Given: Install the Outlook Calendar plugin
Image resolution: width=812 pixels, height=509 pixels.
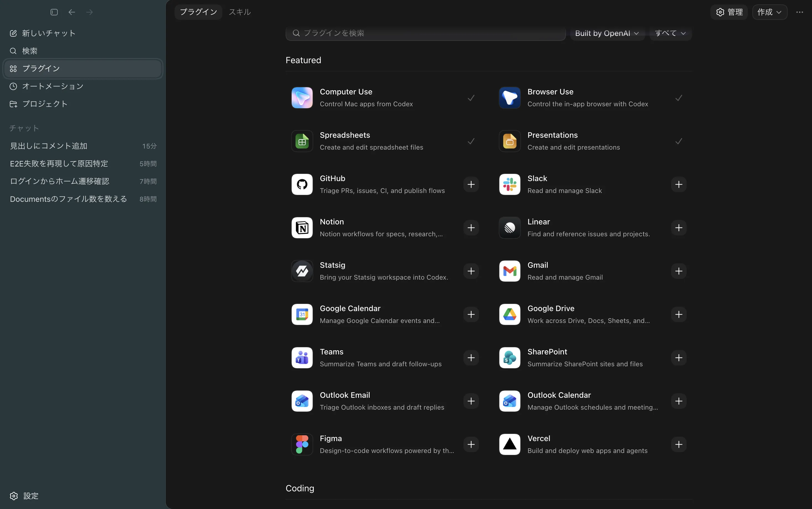Looking at the screenshot, I should point(679,401).
